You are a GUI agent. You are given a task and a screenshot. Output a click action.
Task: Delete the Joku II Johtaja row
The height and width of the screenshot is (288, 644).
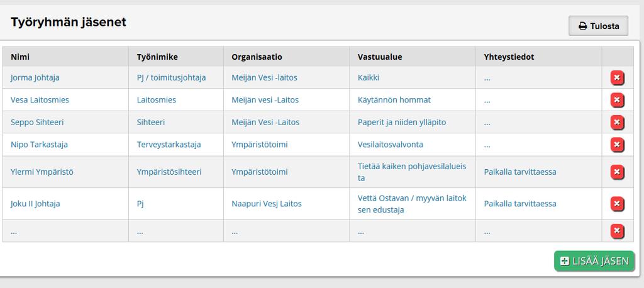tap(617, 204)
